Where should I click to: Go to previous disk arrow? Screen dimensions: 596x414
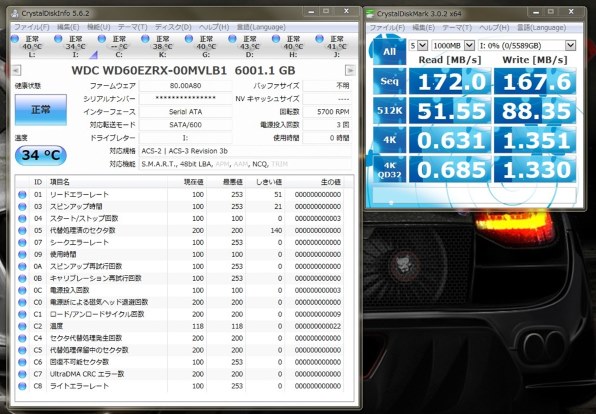coord(16,70)
